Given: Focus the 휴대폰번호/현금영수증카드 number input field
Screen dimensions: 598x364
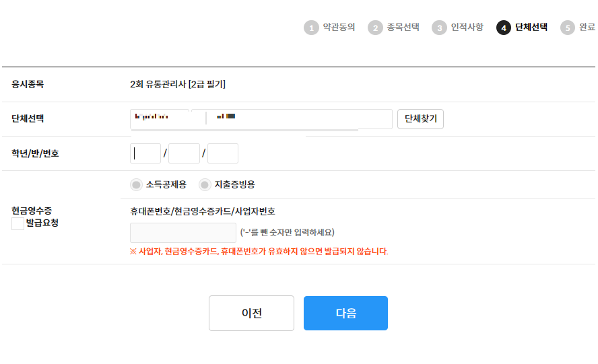Looking at the screenshot, I should [183, 233].
